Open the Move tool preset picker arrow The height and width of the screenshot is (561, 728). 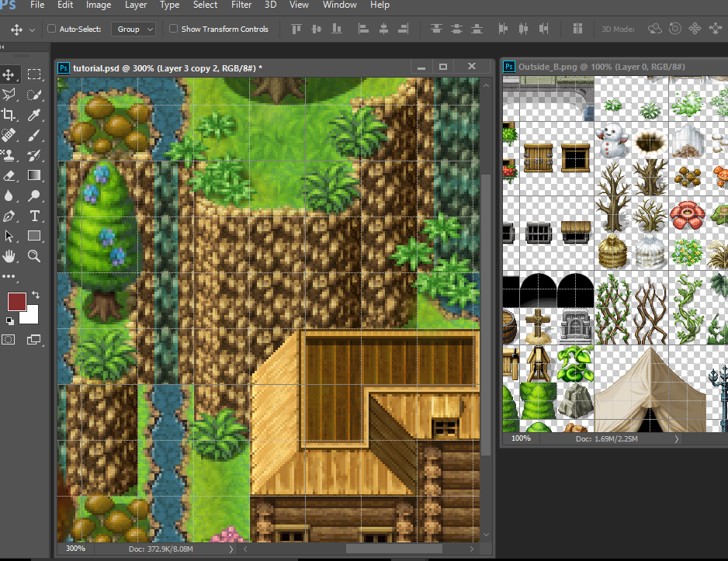point(32,29)
